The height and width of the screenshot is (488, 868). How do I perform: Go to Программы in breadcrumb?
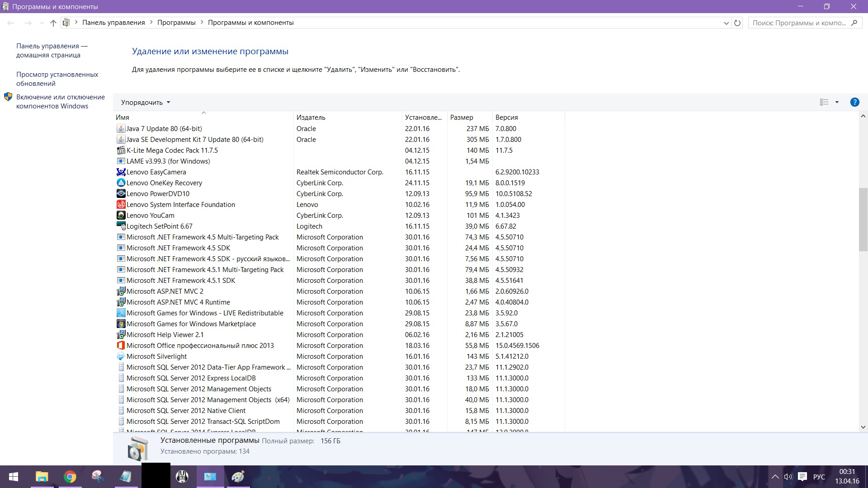point(176,23)
